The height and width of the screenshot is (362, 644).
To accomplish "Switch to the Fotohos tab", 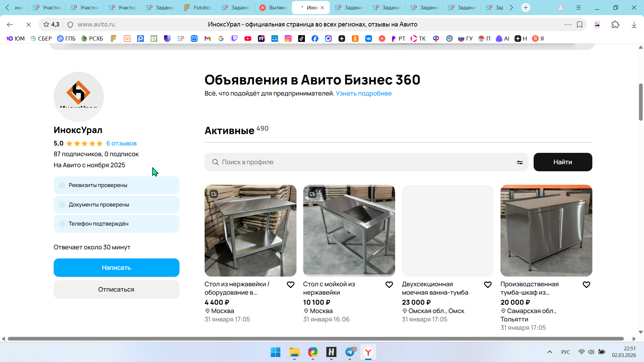I will [198, 7].
